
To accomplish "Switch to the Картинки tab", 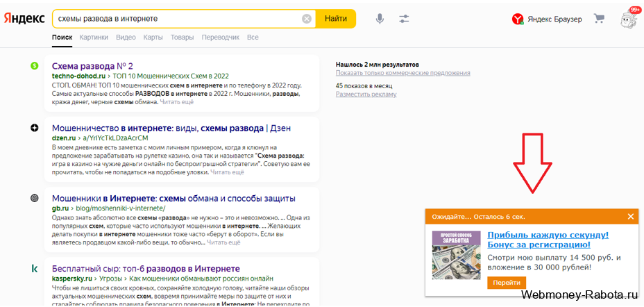I will (x=94, y=38).
